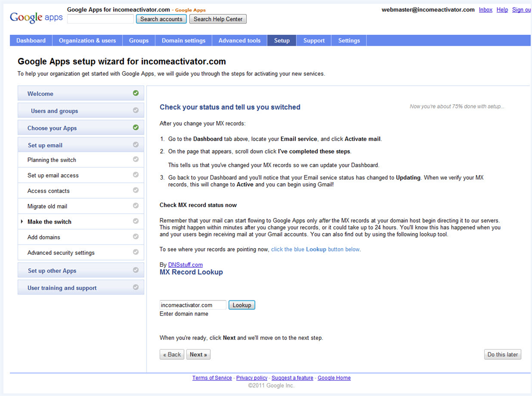Open the Help link in header
The width and height of the screenshot is (532, 396).
[502, 10]
